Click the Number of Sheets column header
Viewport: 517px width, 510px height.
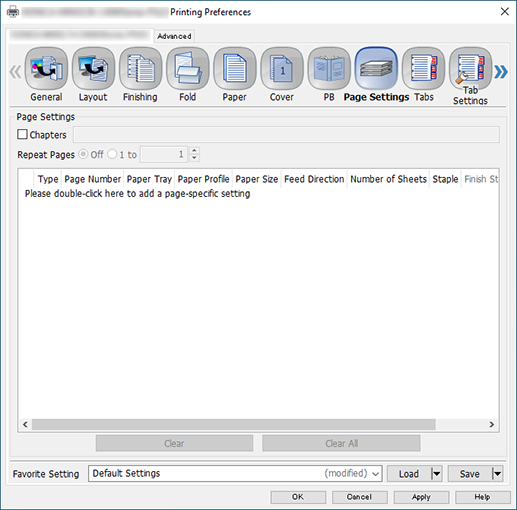click(388, 179)
